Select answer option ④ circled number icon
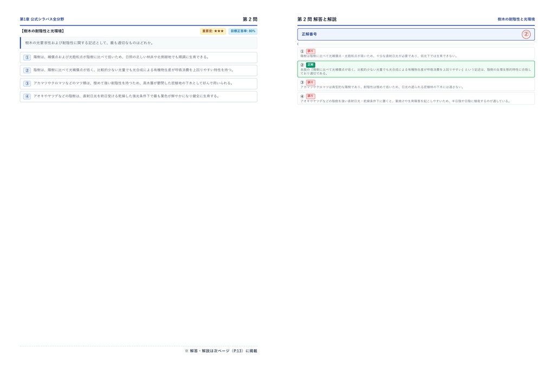555x392 pixels. click(27, 96)
